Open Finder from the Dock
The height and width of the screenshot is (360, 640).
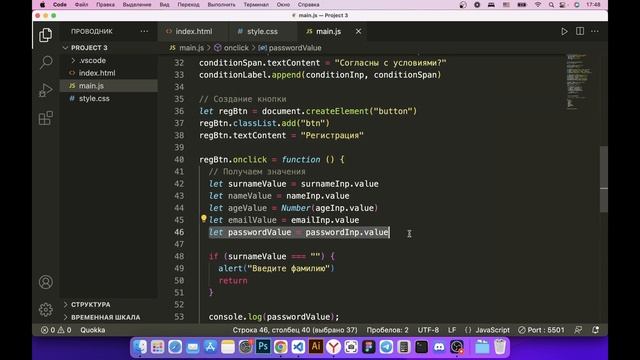[x=140, y=347]
